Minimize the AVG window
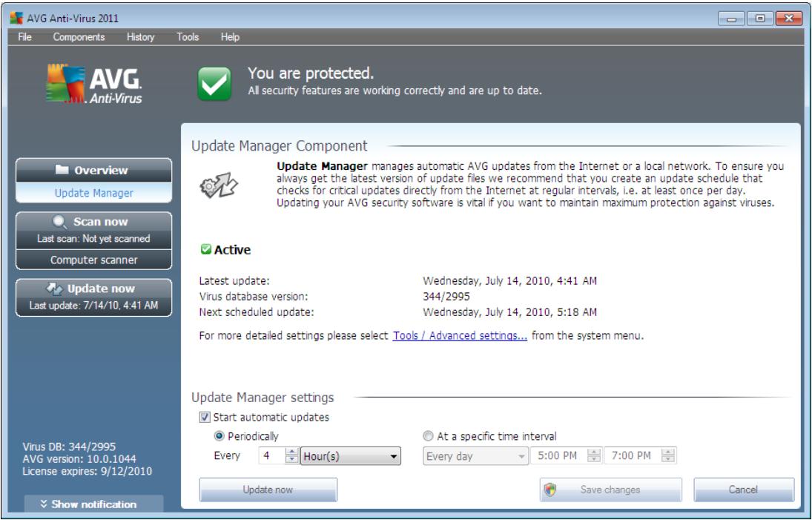812x520 pixels. click(x=732, y=19)
